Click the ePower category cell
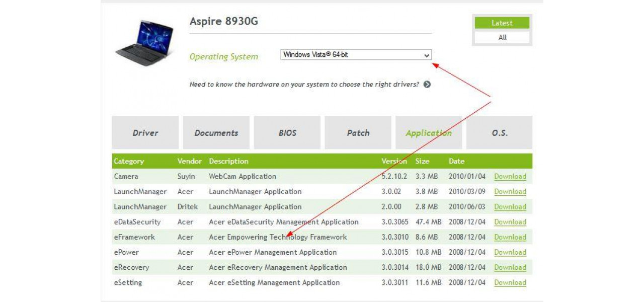 coord(126,252)
